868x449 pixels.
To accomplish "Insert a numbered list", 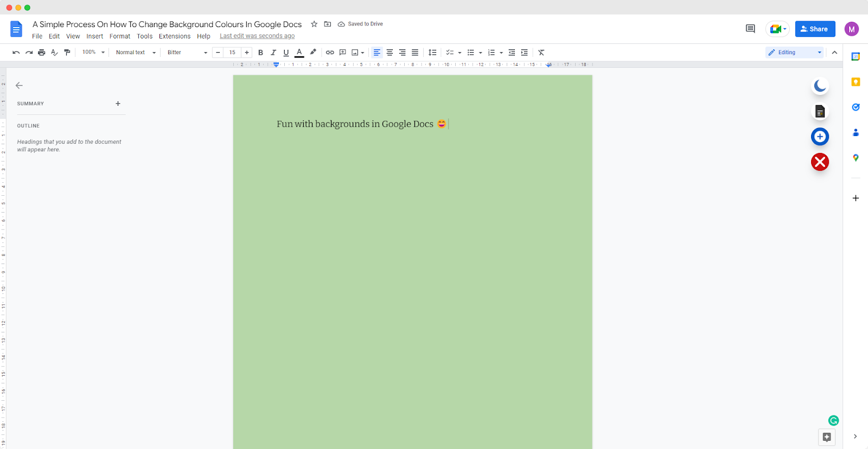I will click(x=492, y=53).
